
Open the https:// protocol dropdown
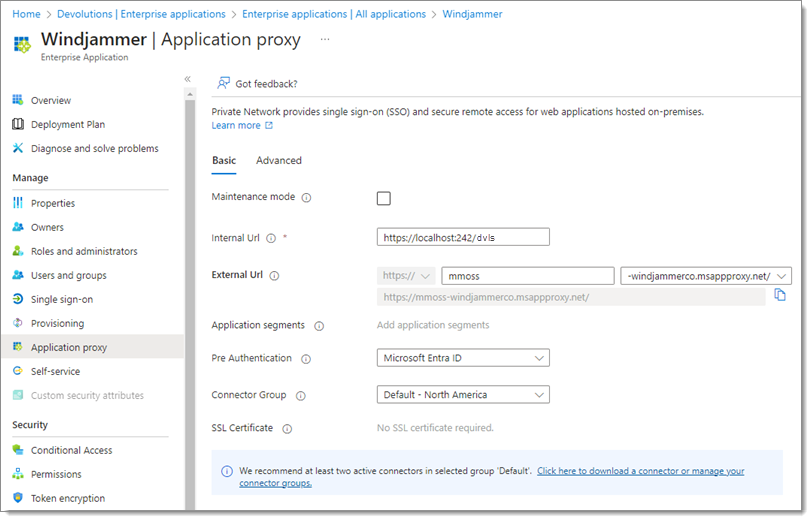click(406, 276)
